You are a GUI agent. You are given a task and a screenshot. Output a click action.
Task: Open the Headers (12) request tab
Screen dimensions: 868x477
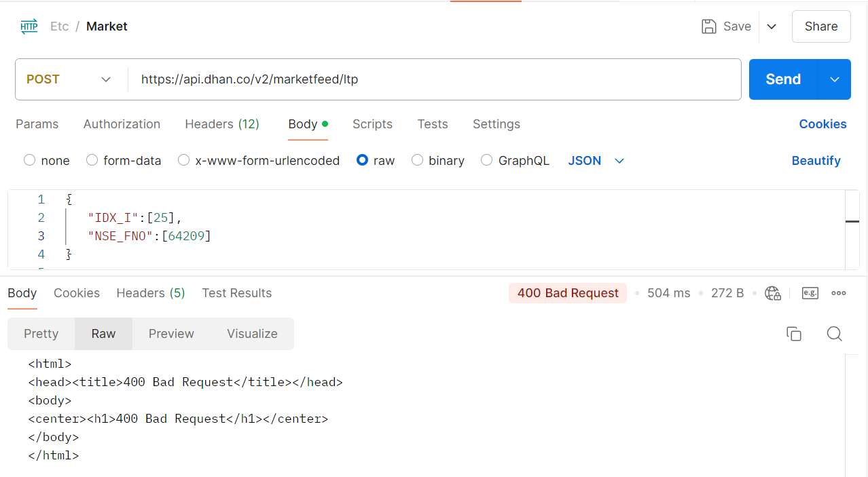pos(222,124)
